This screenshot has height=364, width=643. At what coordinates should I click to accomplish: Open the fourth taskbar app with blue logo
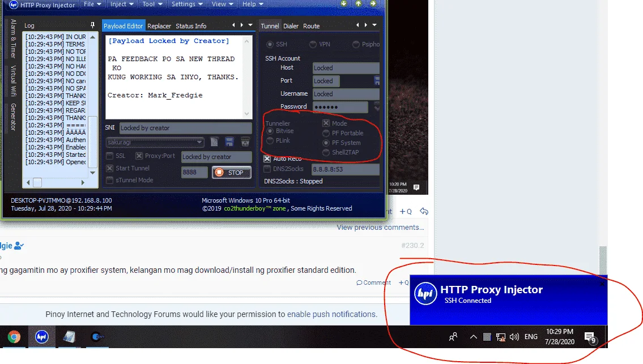coord(97,336)
